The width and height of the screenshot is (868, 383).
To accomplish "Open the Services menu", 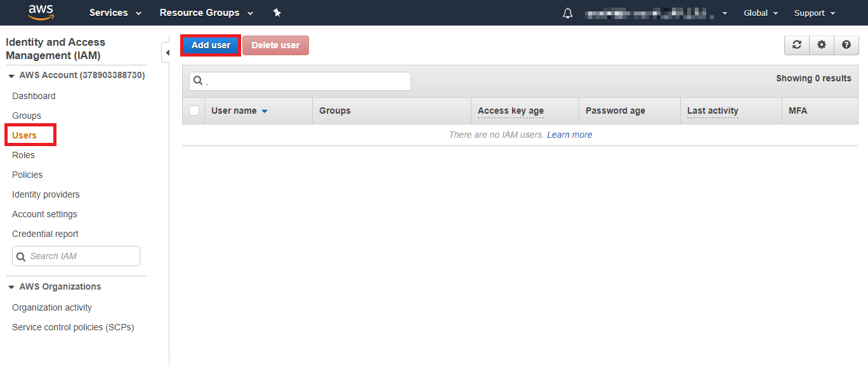I will [115, 13].
